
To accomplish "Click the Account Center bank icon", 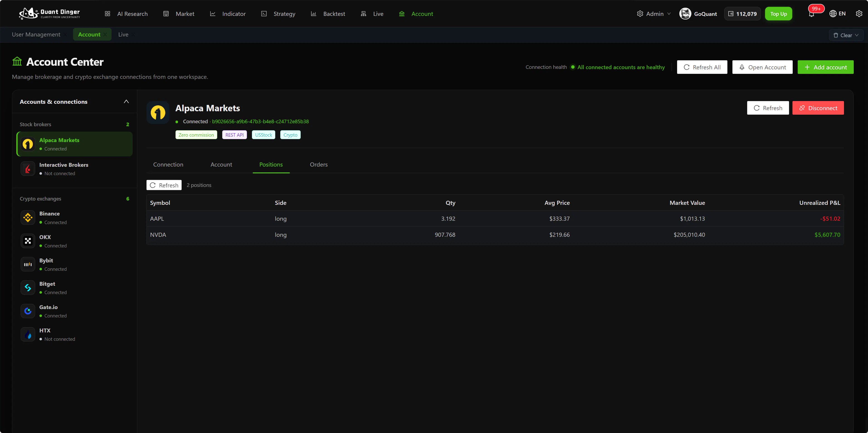I will point(17,62).
